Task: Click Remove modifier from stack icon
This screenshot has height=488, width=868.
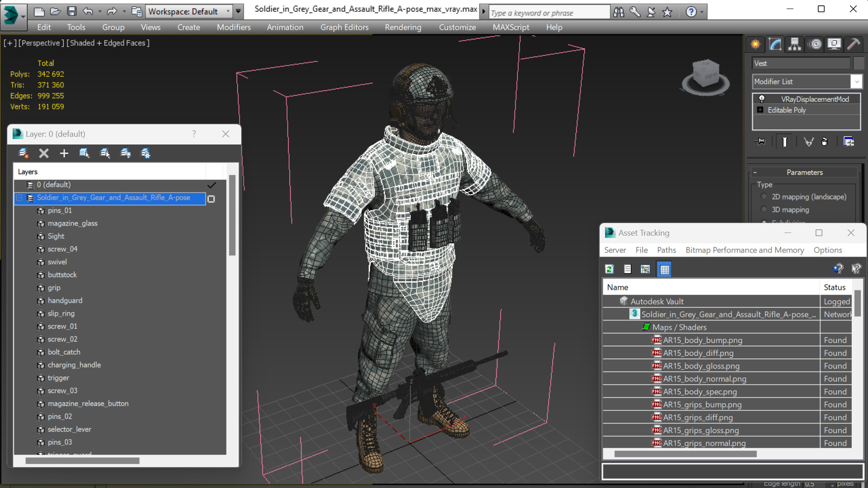Action: click(825, 142)
